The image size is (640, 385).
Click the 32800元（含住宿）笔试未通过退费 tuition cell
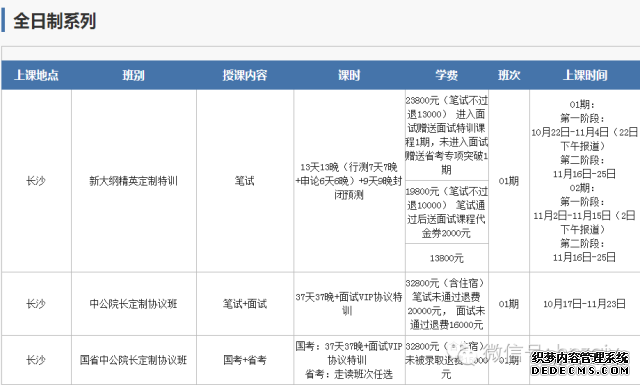pos(447,304)
